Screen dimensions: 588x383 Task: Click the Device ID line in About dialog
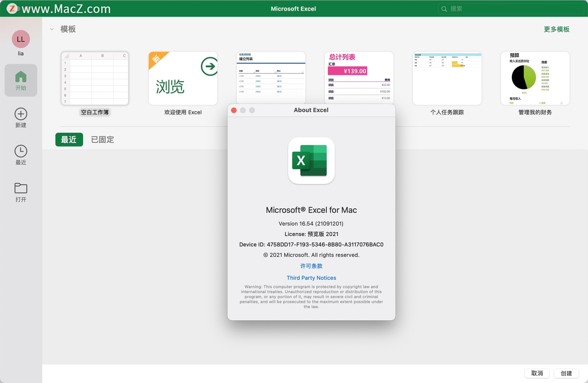coord(311,245)
